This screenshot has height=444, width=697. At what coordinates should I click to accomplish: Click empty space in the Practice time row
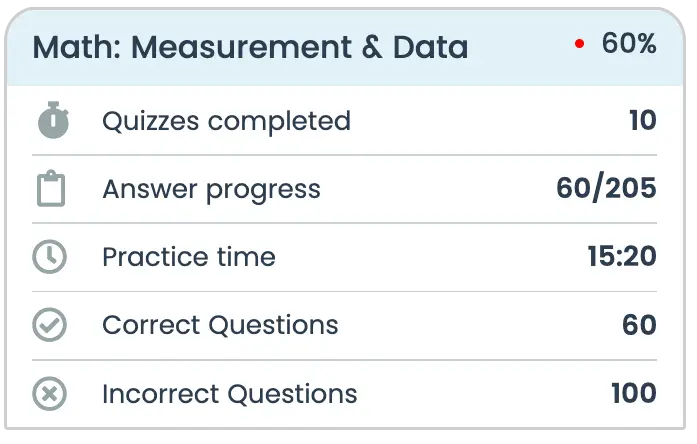tap(430, 257)
